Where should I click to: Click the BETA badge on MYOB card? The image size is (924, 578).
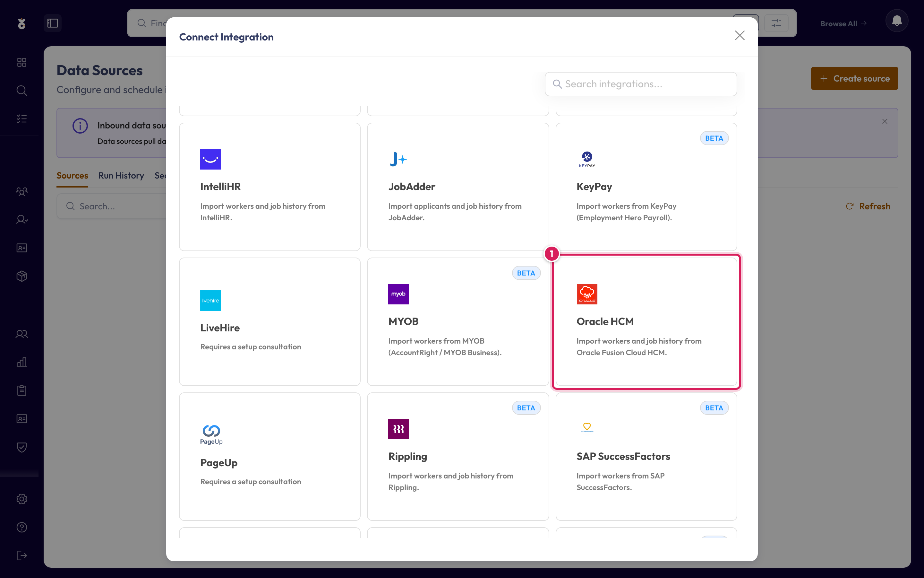click(526, 273)
